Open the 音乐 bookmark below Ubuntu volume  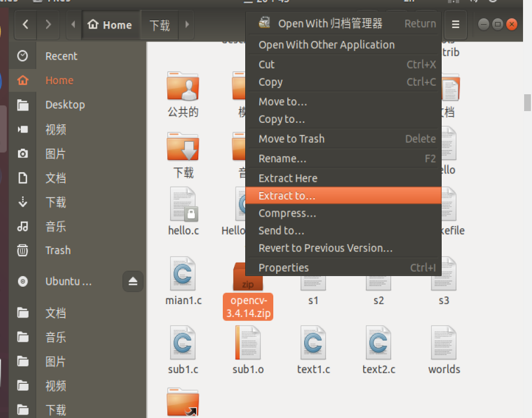tap(56, 338)
